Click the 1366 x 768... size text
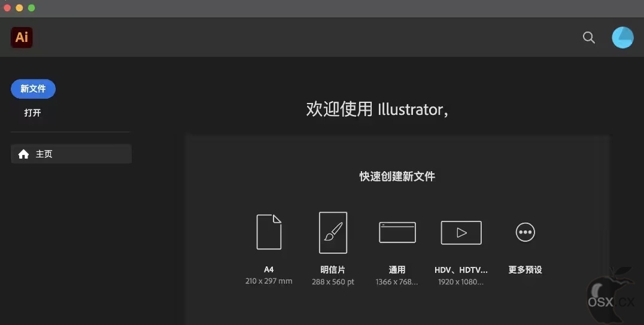 pos(397,282)
